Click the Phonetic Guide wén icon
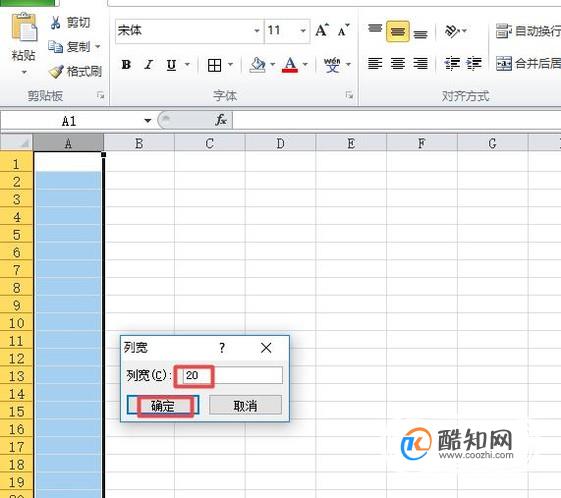Screen dimensions: 561x498 click(332, 65)
